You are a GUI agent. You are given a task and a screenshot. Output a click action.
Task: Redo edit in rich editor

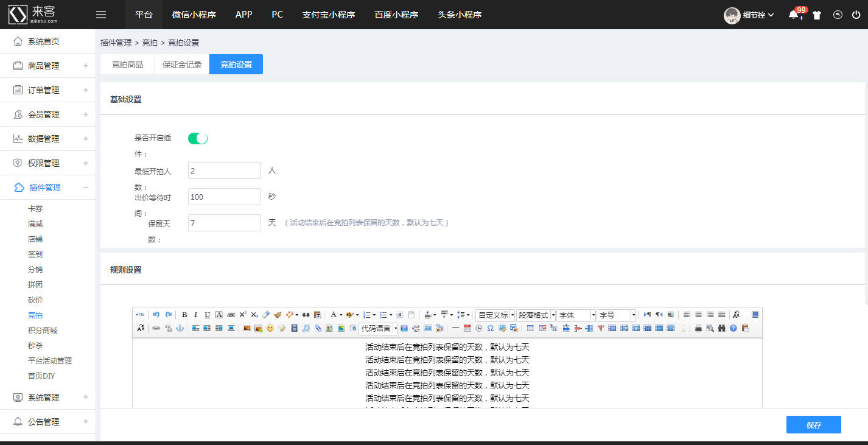click(168, 315)
